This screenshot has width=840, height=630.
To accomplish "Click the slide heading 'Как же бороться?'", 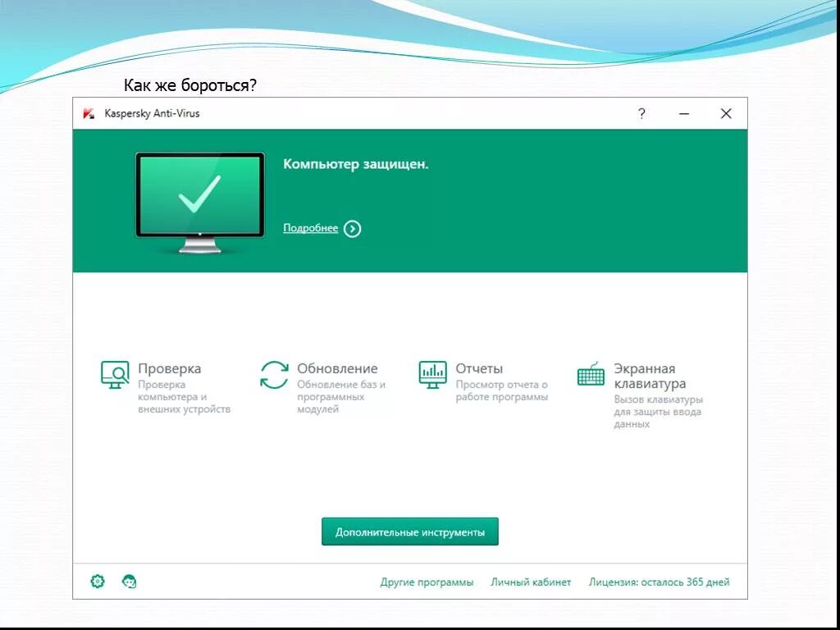I will pos(190,85).
